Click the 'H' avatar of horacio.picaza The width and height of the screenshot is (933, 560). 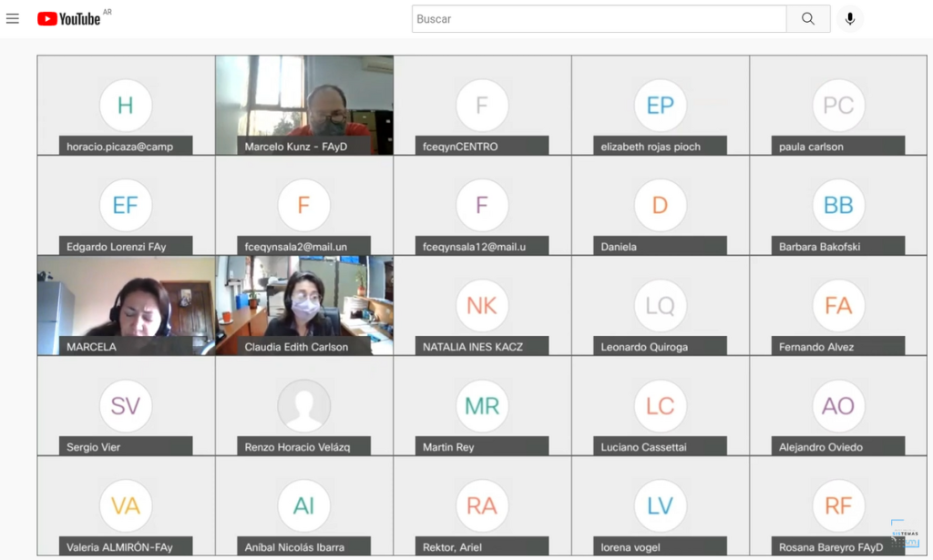tap(126, 106)
